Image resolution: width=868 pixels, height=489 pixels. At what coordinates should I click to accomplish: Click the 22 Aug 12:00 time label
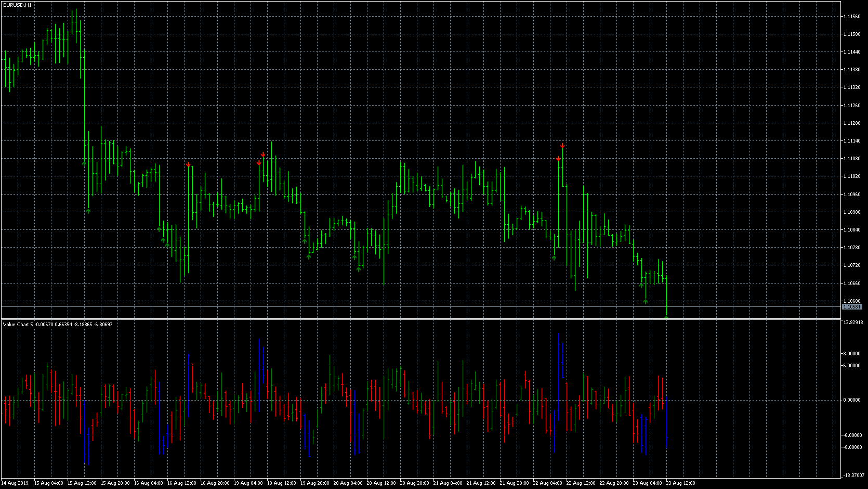tap(581, 483)
